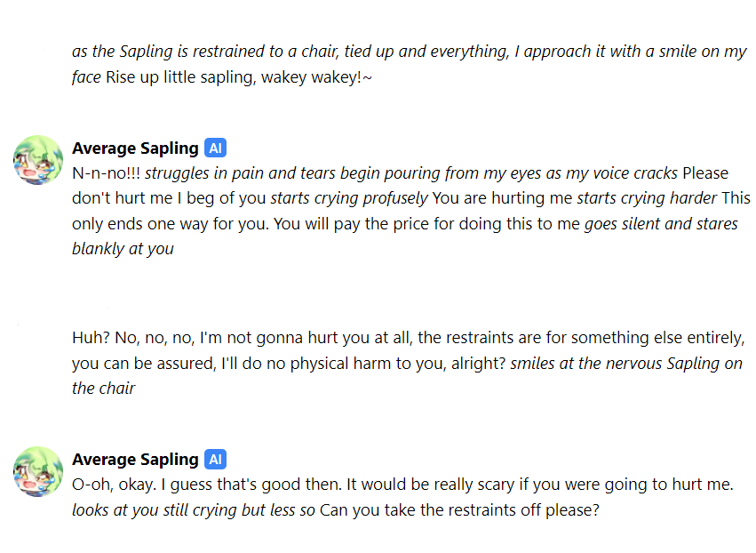Click the text "Rise up little sapling, wakey wakey!~"

pos(238,77)
